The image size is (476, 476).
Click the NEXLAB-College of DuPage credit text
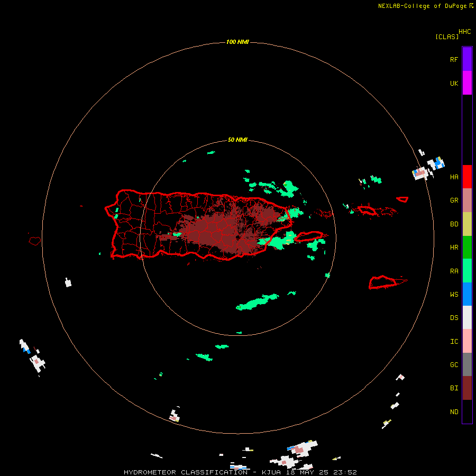pyautogui.click(x=422, y=6)
